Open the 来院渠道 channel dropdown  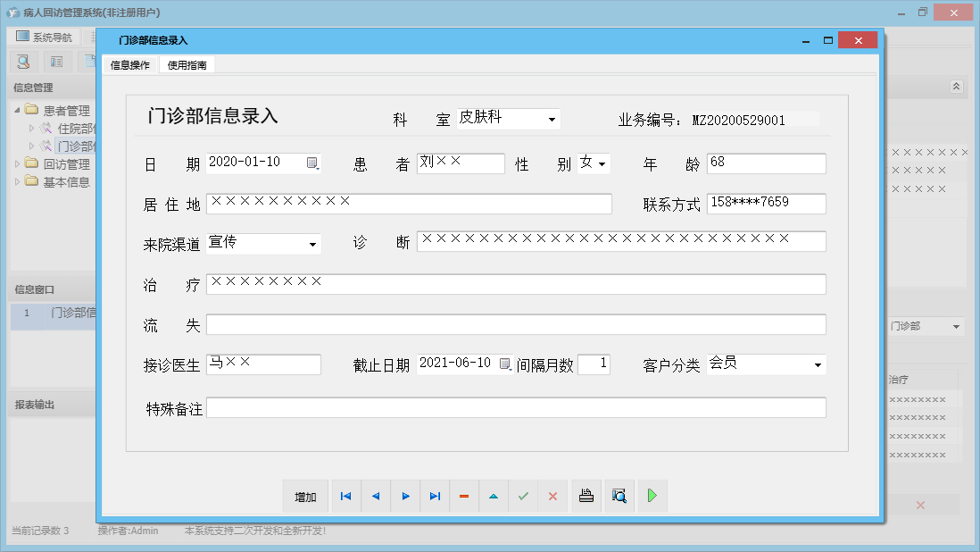pyautogui.click(x=313, y=243)
